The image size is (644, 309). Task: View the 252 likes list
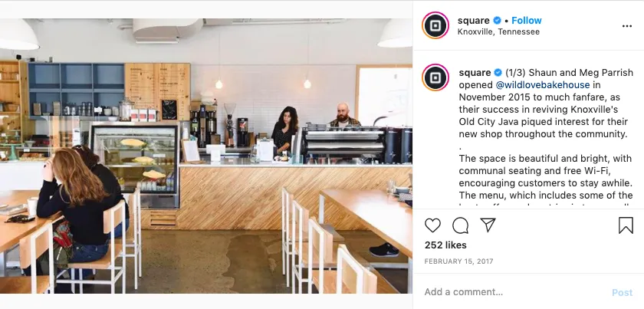click(445, 245)
